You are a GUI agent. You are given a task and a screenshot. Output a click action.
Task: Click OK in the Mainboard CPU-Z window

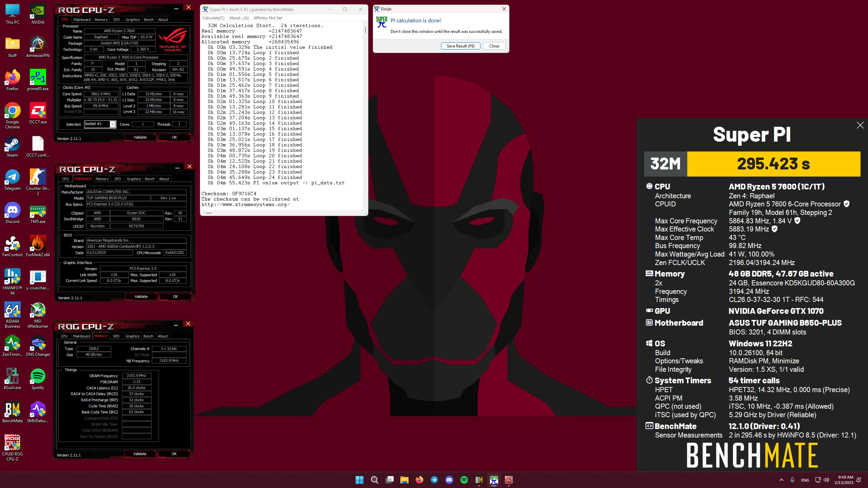pyautogui.click(x=175, y=297)
